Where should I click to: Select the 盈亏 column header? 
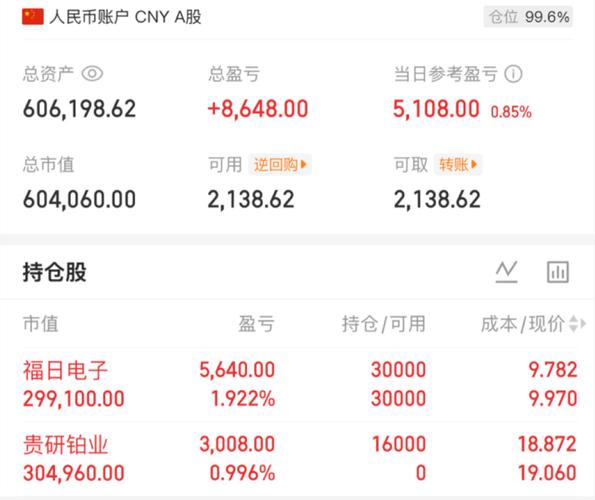(x=256, y=324)
